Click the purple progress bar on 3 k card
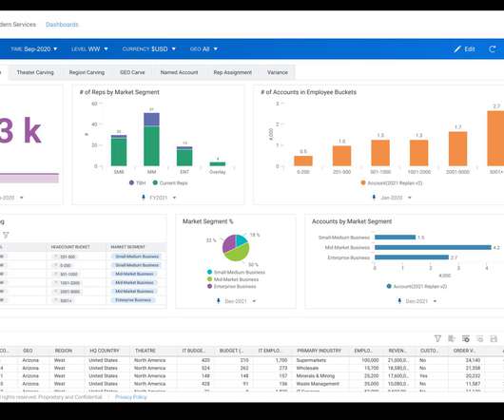 29,178
